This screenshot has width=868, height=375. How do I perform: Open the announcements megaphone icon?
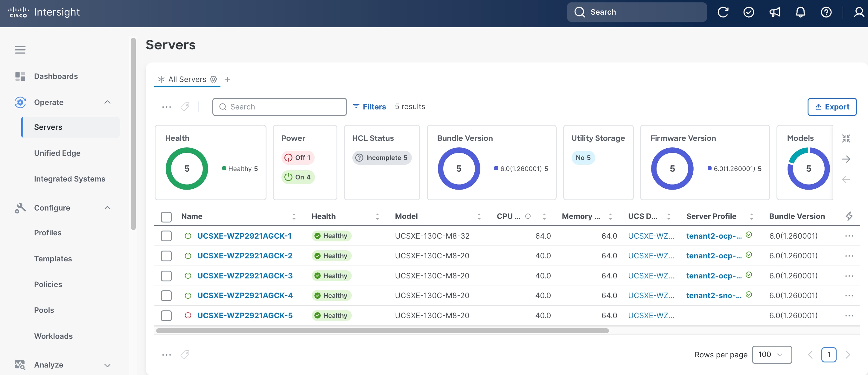click(774, 12)
